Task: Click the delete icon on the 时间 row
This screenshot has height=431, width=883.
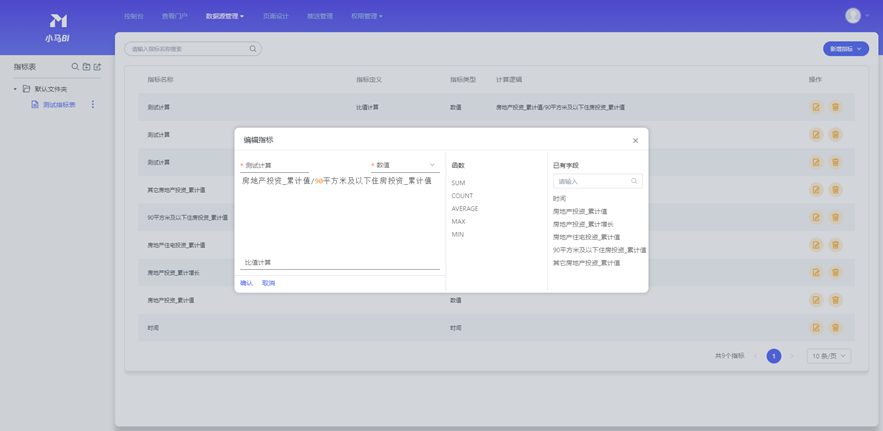Action: (x=835, y=327)
